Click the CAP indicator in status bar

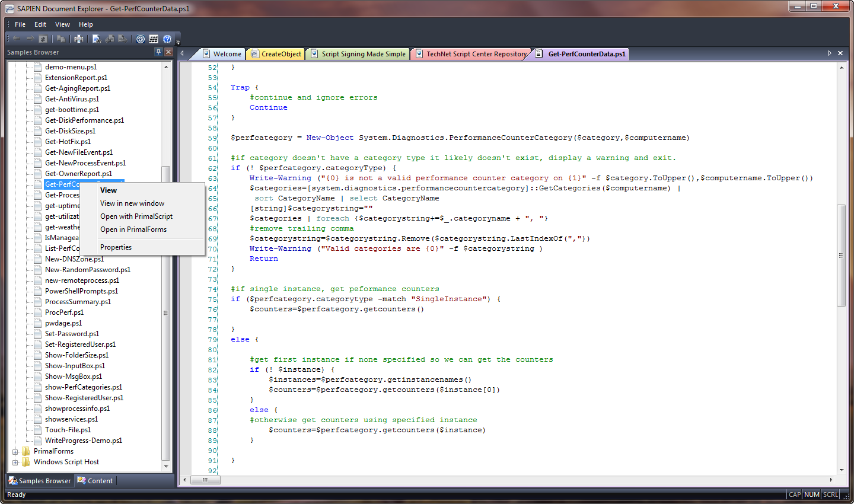[795, 495]
